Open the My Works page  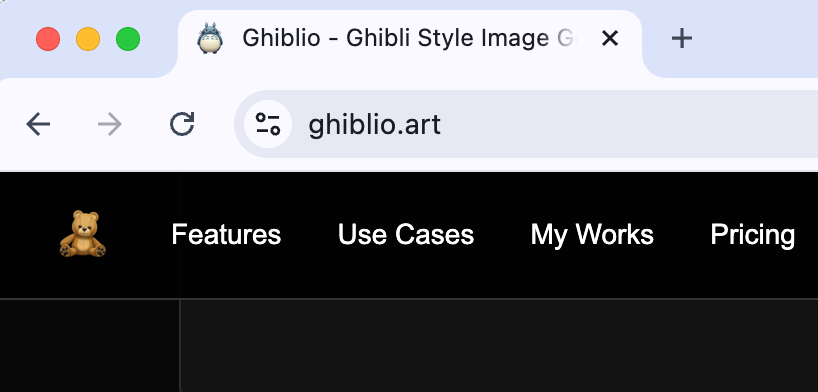592,234
